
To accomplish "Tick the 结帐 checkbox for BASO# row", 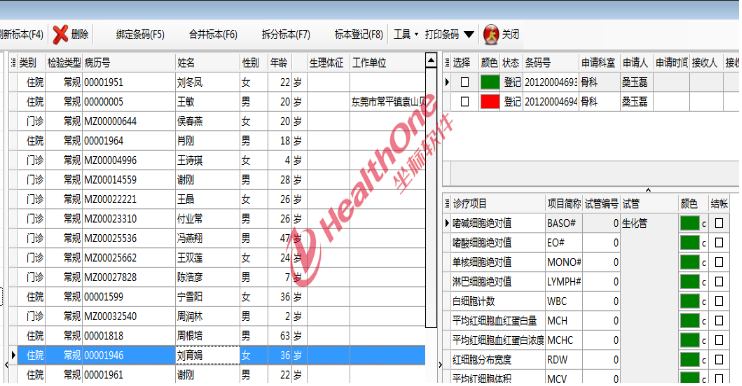I will coord(719,223).
